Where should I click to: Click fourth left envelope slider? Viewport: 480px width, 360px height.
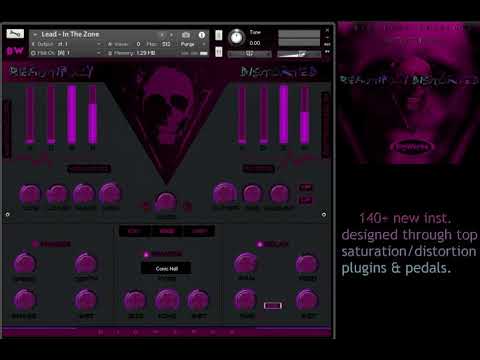click(x=92, y=115)
